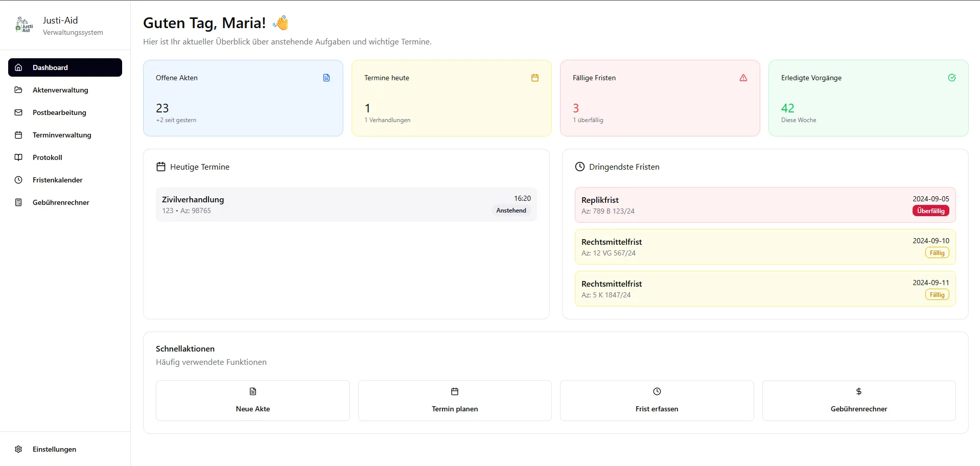Click the Fällig badge dated 2024-09-11
This screenshot has width=980, height=466.
pos(937,295)
